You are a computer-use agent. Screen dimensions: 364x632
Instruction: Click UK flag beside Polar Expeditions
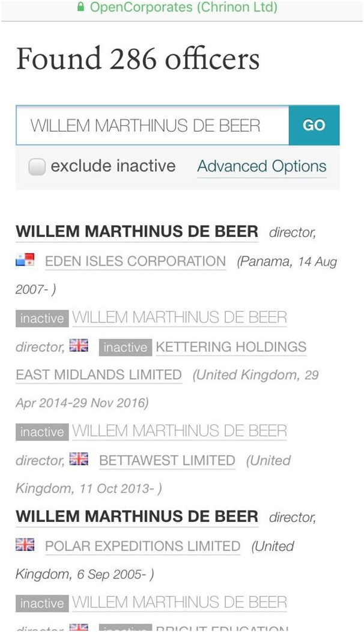(x=25, y=545)
